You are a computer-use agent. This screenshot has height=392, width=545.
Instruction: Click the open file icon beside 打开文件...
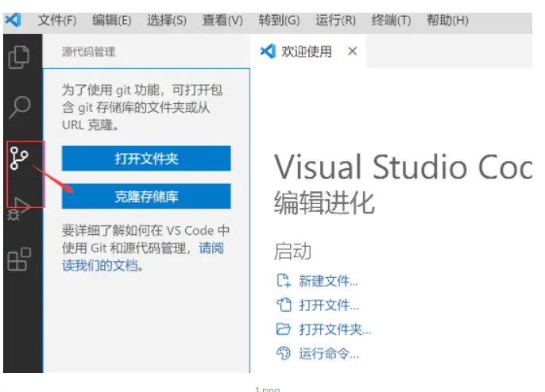(x=284, y=305)
